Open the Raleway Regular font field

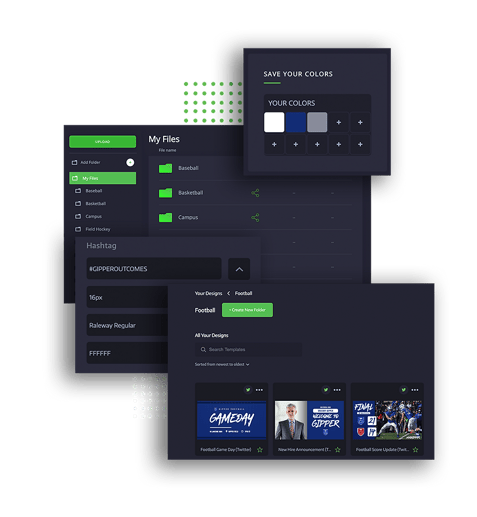[128, 325]
